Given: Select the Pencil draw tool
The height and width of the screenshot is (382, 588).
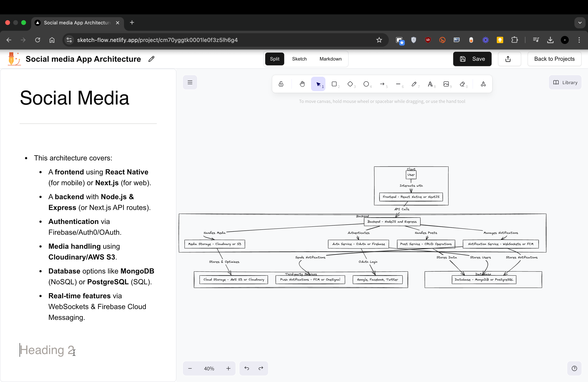Looking at the screenshot, I should [414, 84].
